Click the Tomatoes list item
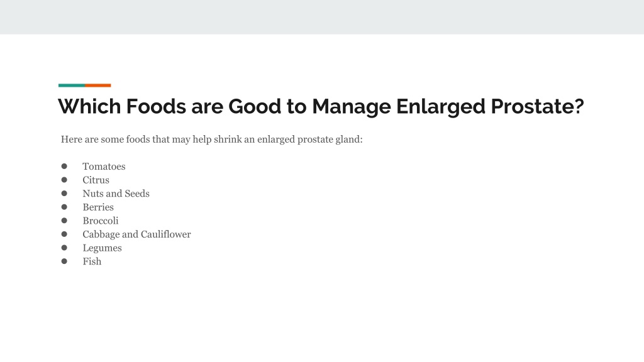Screen dimensions: 644x362 click(x=104, y=166)
